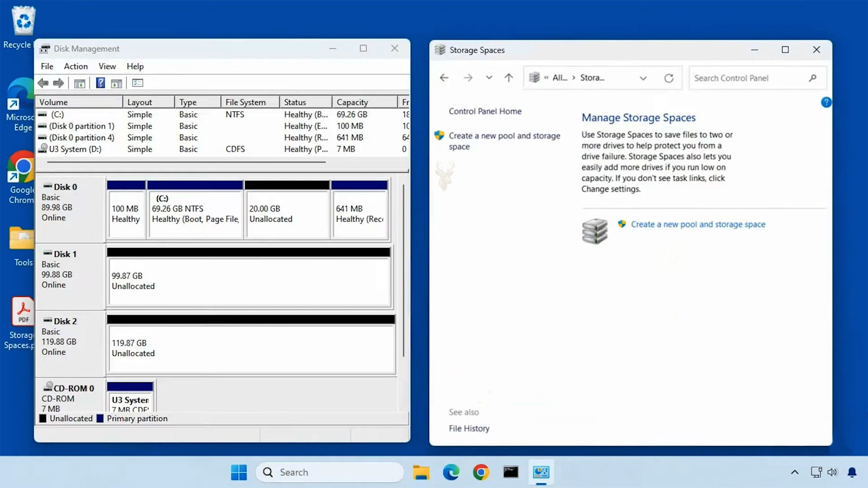The width and height of the screenshot is (868, 488).
Task: Click the Forward arrow in Disk Management toolbar
Action: click(x=59, y=83)
